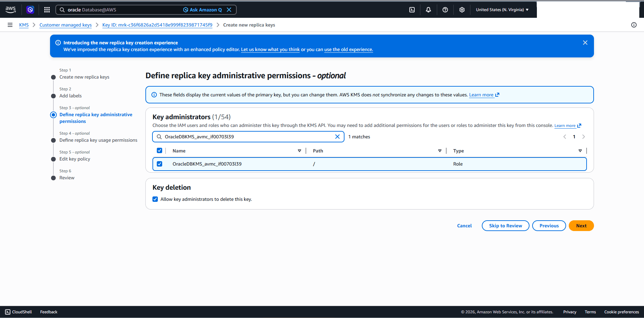The height and width of the screenshot is (318, 644).
Task: Click Let us know what you think
Action: [x=270, y=49]
